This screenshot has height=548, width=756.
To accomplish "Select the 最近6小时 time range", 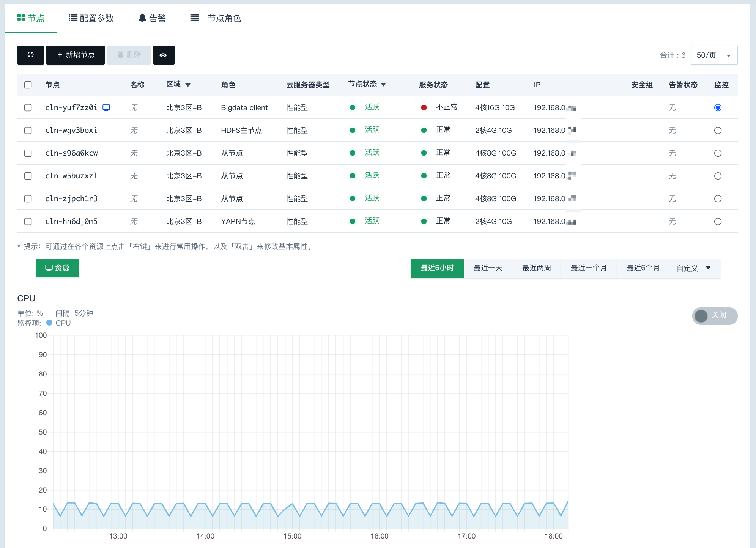I will coord(437,268).
